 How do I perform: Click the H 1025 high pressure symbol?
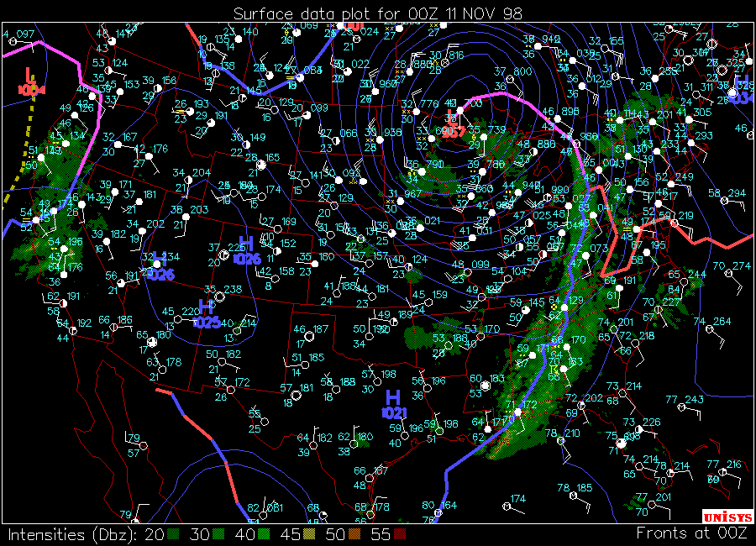206,313
